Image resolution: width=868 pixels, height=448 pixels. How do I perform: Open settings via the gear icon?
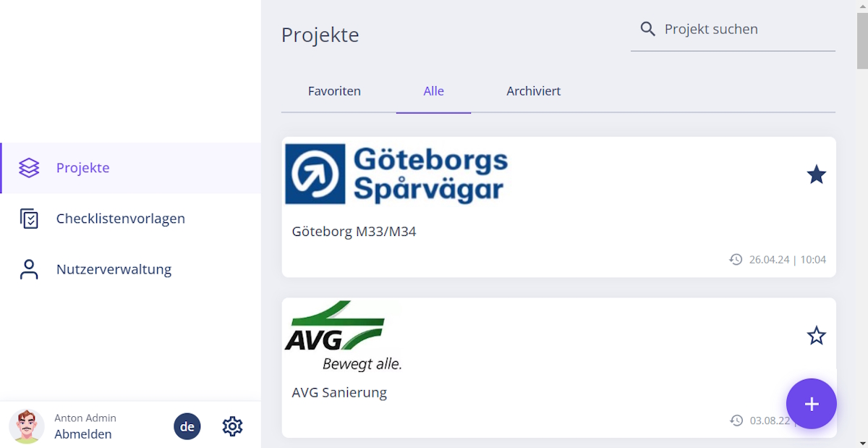232,426
